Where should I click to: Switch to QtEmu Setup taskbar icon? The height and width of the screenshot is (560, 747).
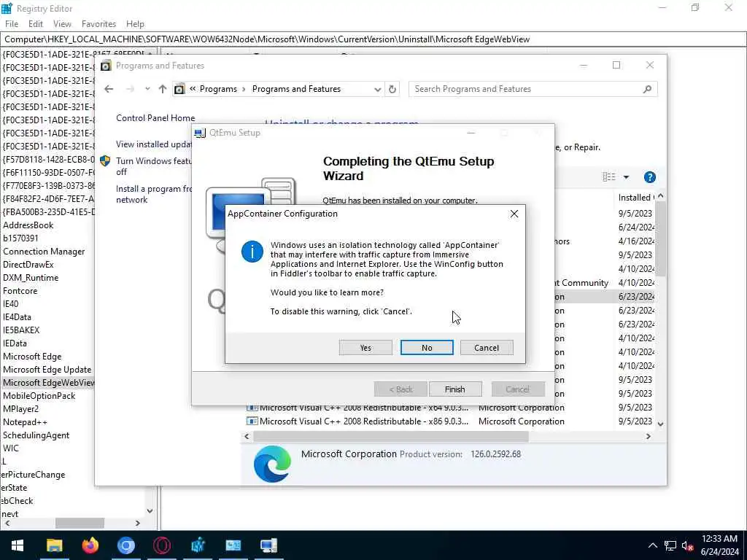click(x=268, y=545)
